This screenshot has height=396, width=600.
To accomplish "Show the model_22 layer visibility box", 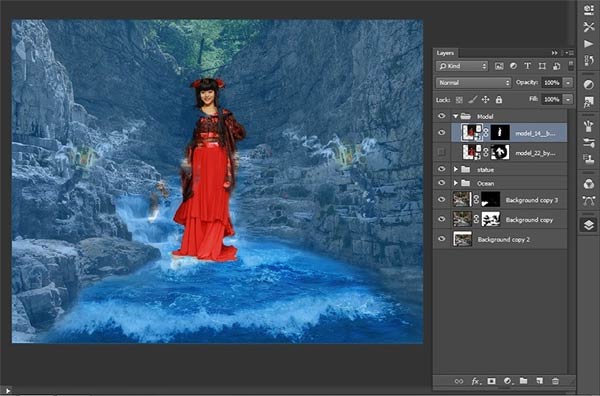I will pyautogui.click(x=442, y=152).
